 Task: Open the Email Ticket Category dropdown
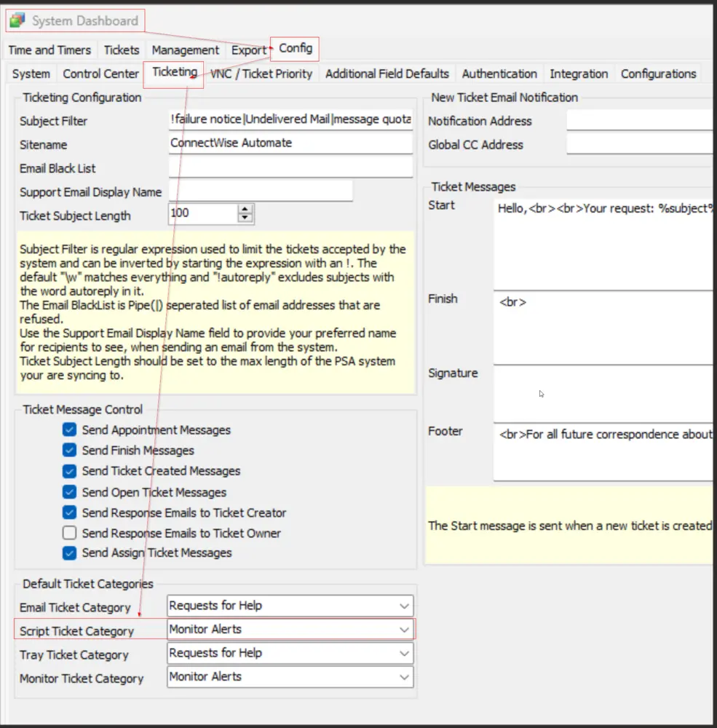point(290,606)
